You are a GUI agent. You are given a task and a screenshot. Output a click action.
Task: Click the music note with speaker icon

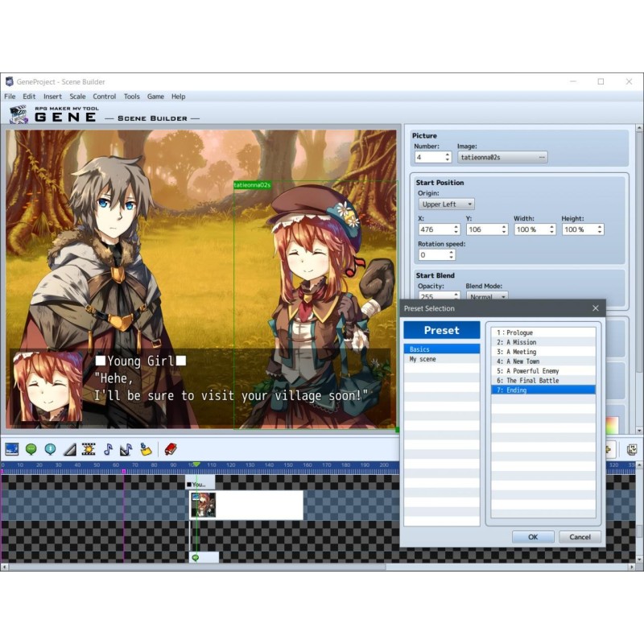[126, 449]
